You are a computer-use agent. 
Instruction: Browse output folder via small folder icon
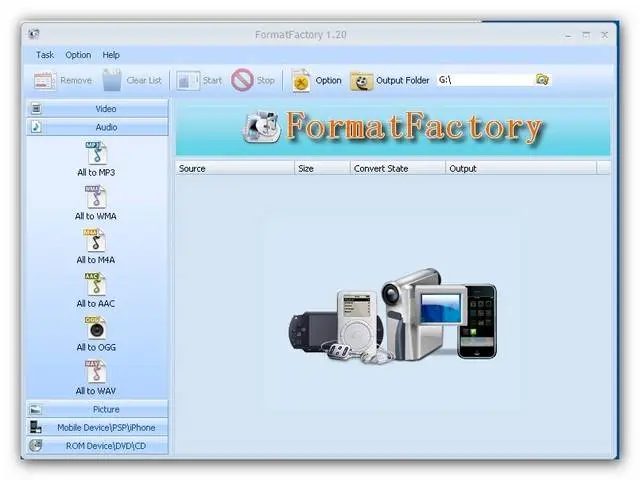click(542, 80)
